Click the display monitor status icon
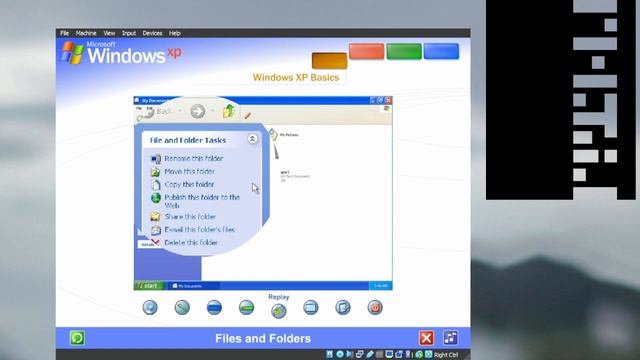Viewport: 640px width, 360px height. tap(389, 355)
